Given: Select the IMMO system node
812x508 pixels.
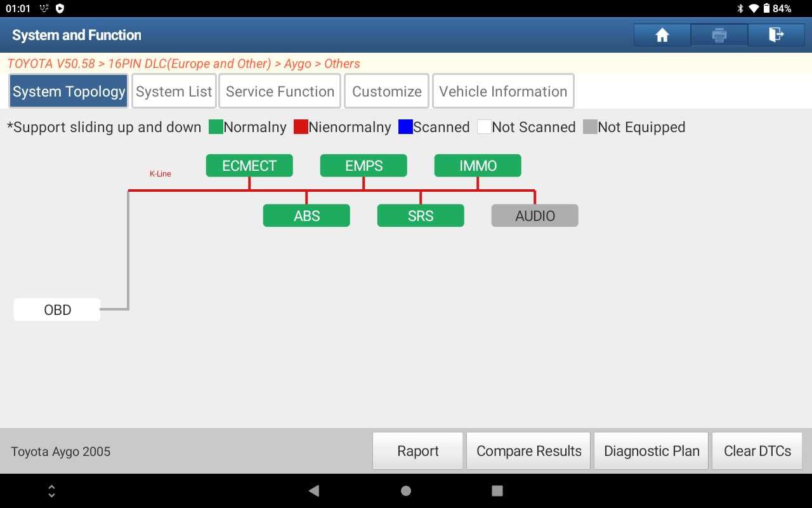Looking at the screenshot, I should 478,166.
